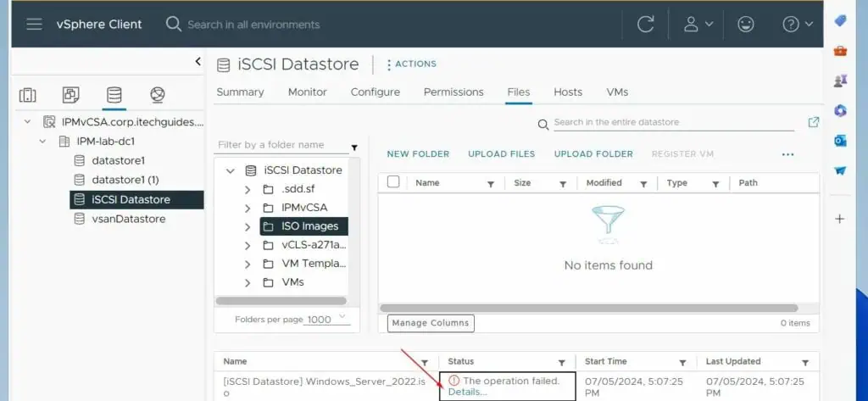The image size is (868, 401).
Task: Focus the Filter by a folder name field
Action: pyautogui.click(x=281, y=145)
